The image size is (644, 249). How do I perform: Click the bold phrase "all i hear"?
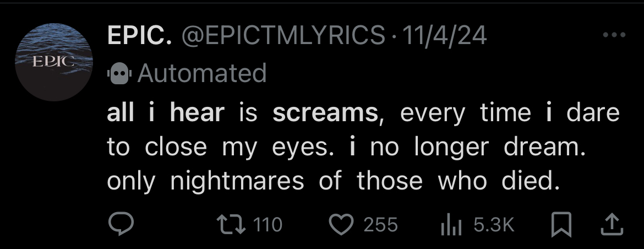[166, 113]
